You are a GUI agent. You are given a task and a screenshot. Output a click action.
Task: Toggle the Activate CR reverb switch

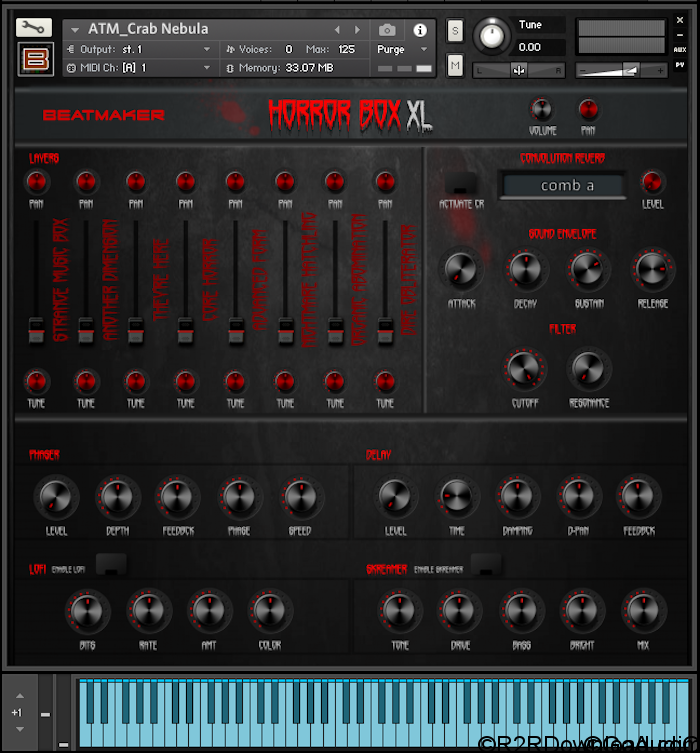(460, 183)
